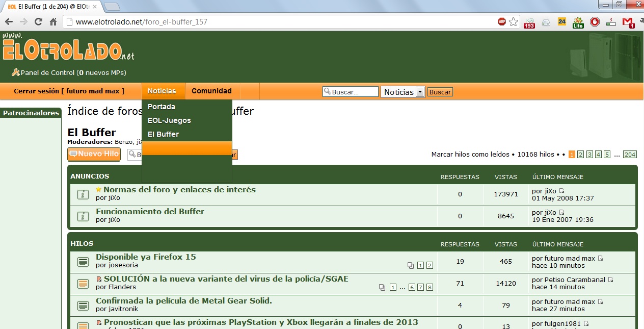Open the Chrome wrench settings icon
The image size is (644, 329).
(x=641, y=22)
